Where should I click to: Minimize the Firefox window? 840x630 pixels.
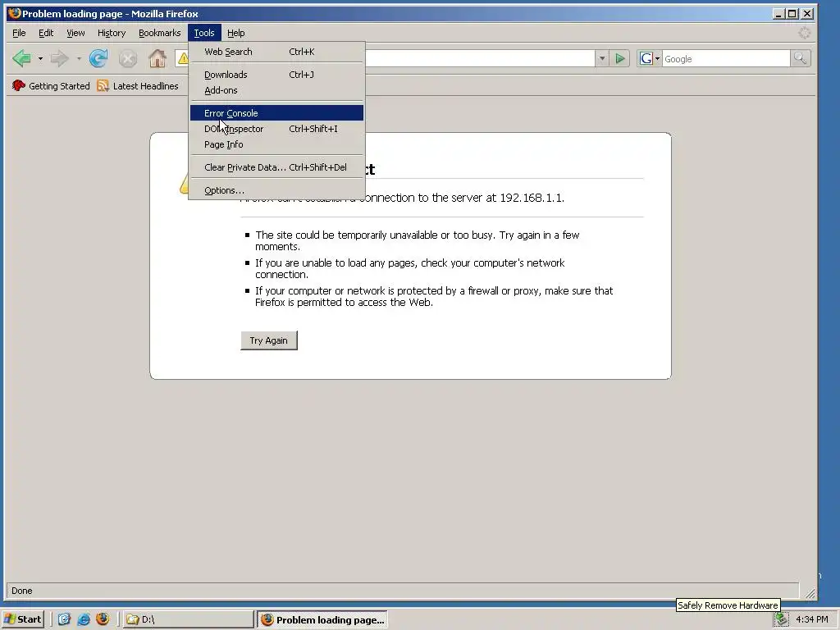778,14
